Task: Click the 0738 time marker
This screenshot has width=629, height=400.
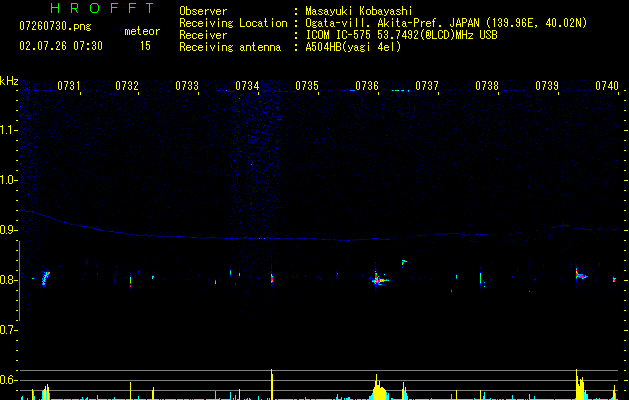Action: click(x=487, y=86)
